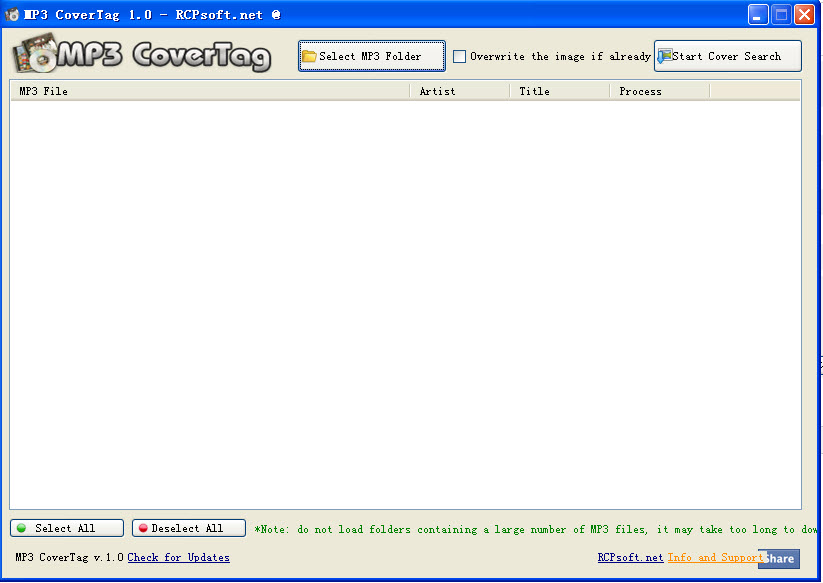The image size is (823, 583).
Task: Open the Check for Updates link
Action: (178, 557)
